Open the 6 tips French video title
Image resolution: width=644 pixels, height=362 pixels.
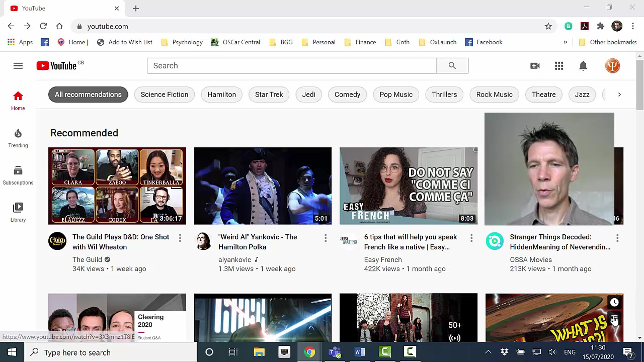[410, 242]
